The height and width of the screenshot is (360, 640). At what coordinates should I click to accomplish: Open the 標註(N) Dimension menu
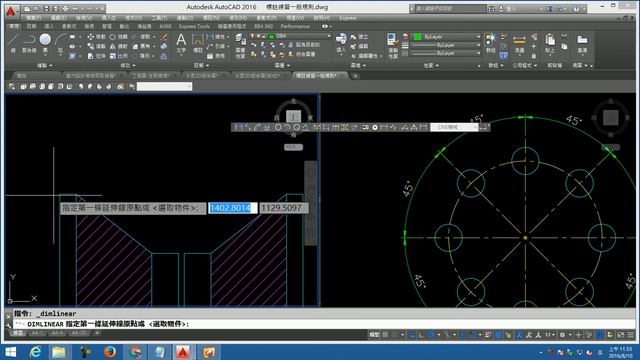[211, 18]
